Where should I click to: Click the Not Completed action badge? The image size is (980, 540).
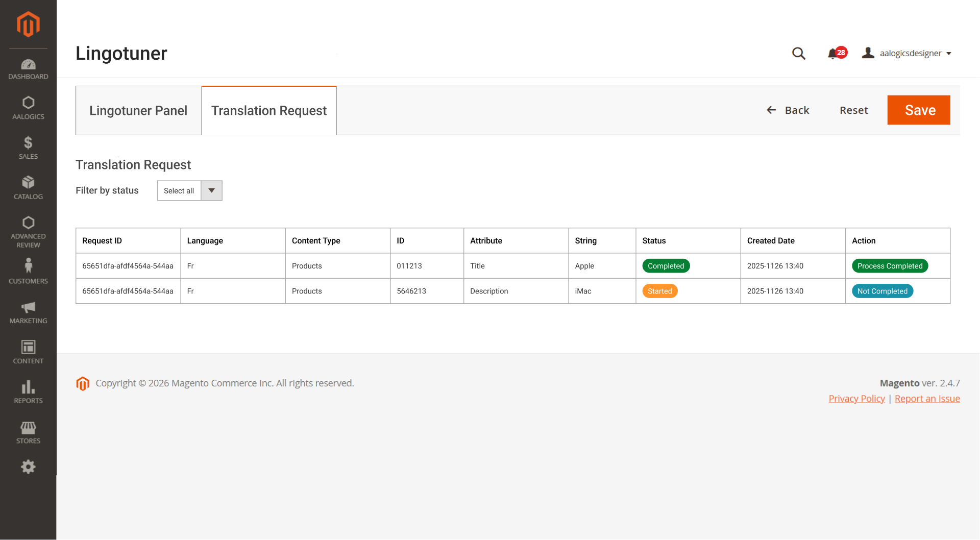pyautogui.click(x=882, y=291)
